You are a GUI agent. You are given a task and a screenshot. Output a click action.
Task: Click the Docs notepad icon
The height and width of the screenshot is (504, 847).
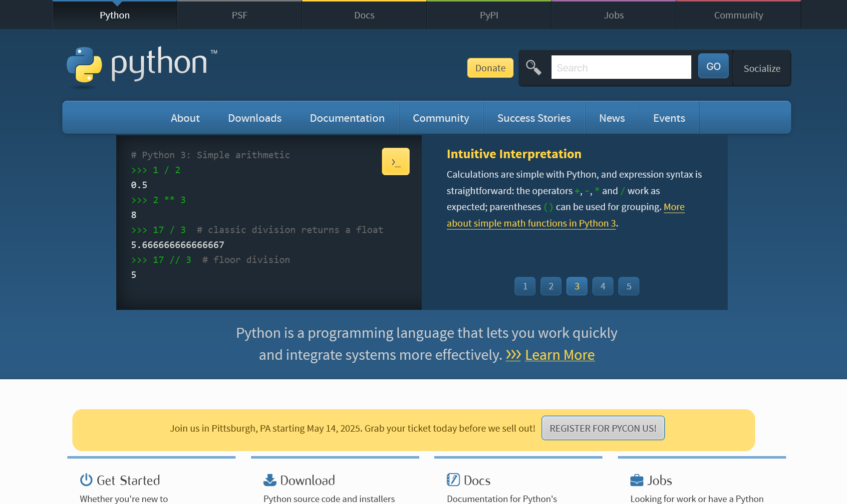pyautogui.click(x=453, y=480)
